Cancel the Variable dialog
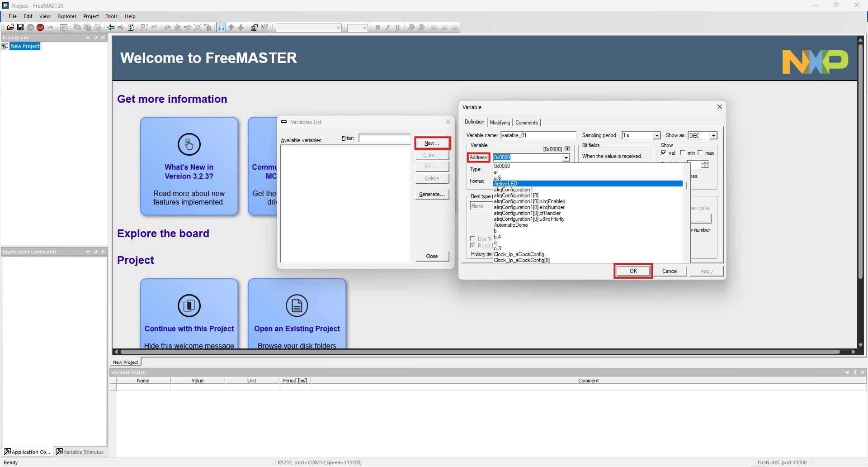Screen dimensions: 868x467 [670, 271]
